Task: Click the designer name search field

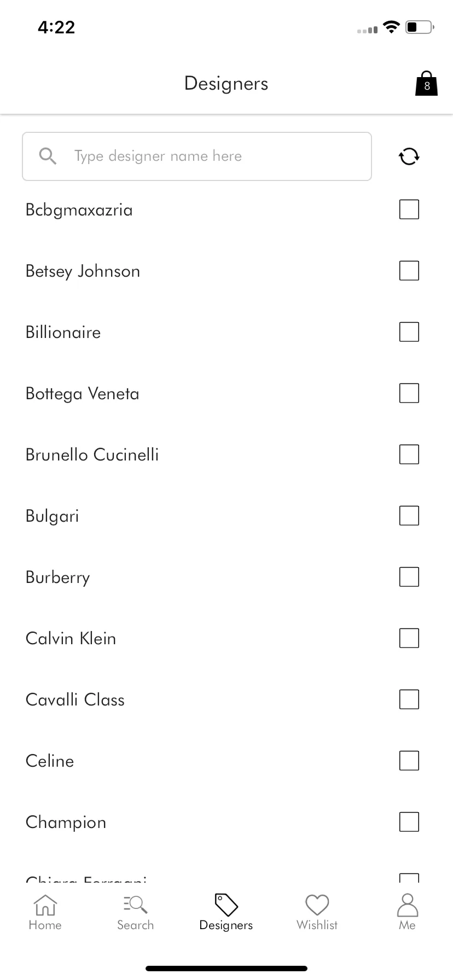Action: click(197, 156)
